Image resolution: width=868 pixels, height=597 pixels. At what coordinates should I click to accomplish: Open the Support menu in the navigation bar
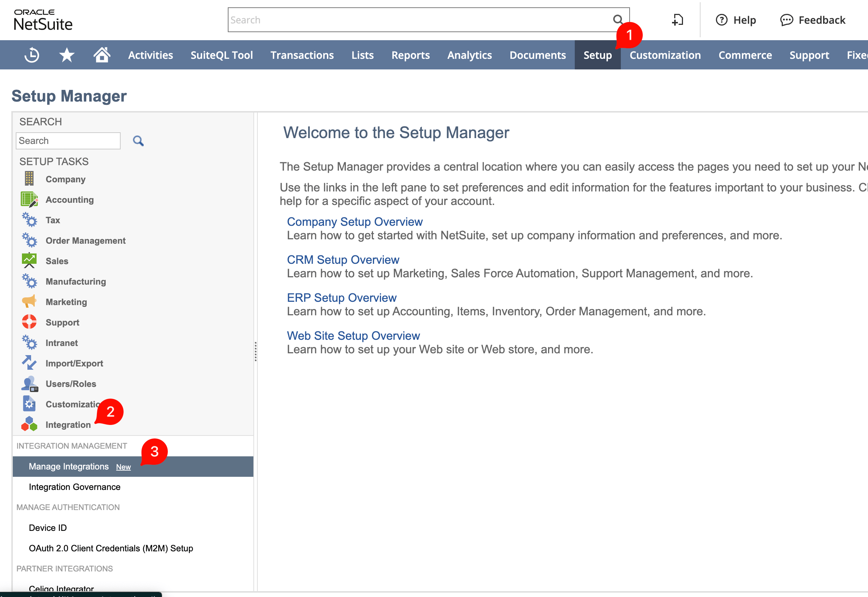click(x=809, y=55)
